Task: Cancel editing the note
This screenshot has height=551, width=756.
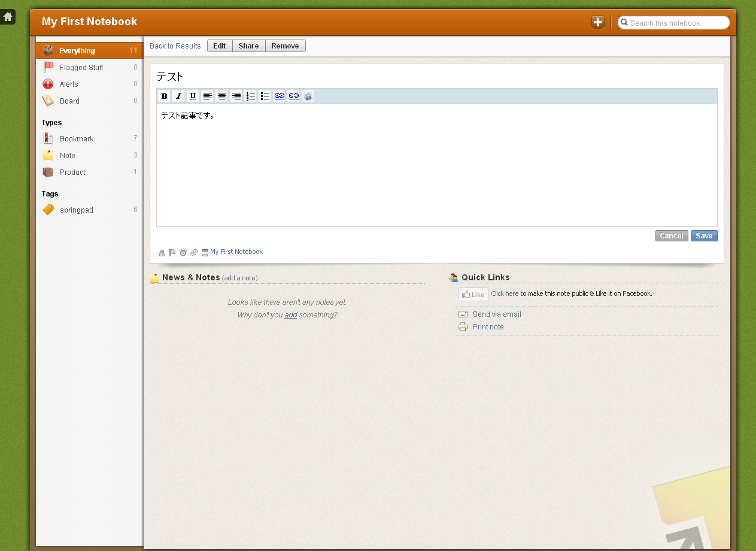Action: (672, 236)
